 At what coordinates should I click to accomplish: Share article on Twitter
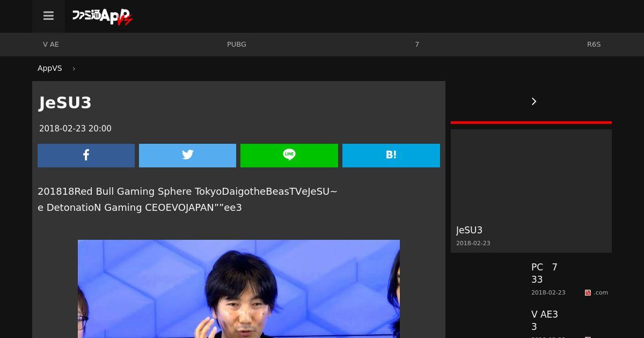[x=187, y=155]
